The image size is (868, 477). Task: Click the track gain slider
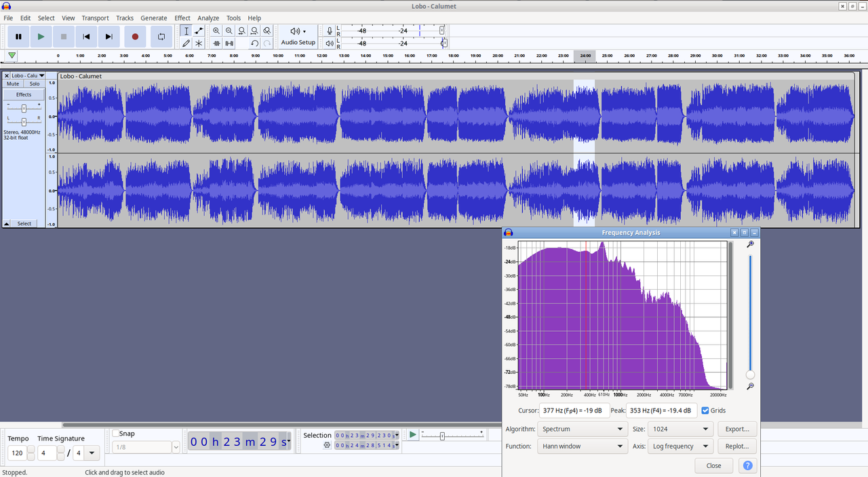(x=24, y=108)
